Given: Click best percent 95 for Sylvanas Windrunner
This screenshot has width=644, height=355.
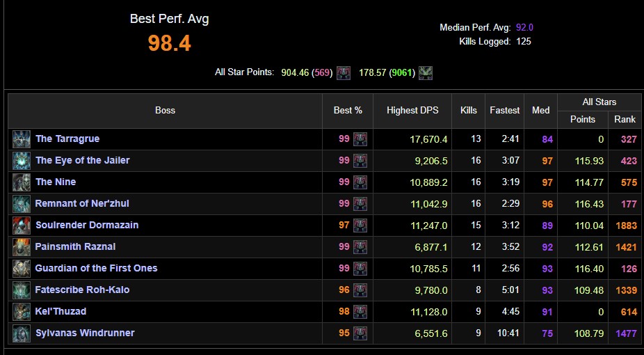Looking at the screenshot, I should (x=344, y=333).
